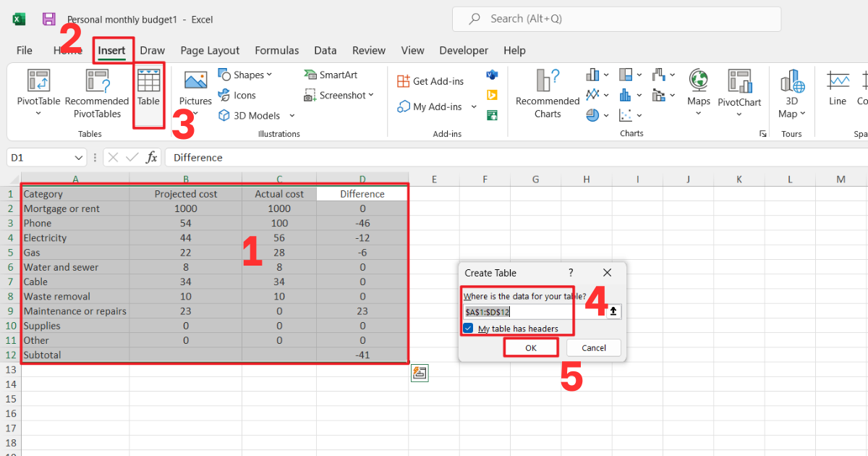This screenshot has width=868, height=456.
Task: Open the Developer tab
Action: [x=464, y=51]
